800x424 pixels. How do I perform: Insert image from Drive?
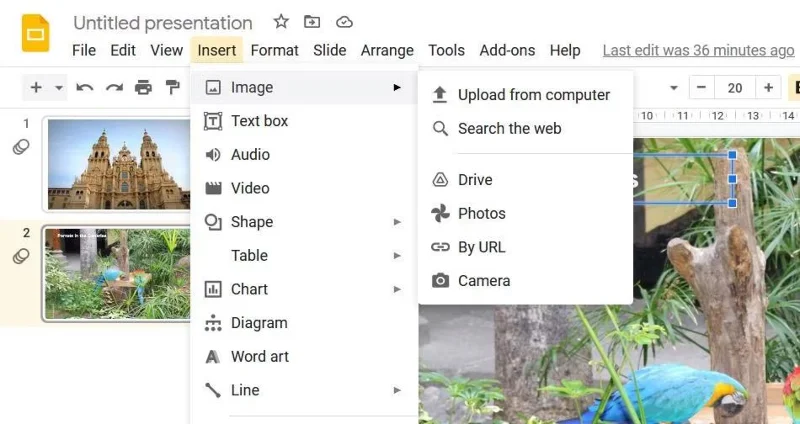point(526,180)
